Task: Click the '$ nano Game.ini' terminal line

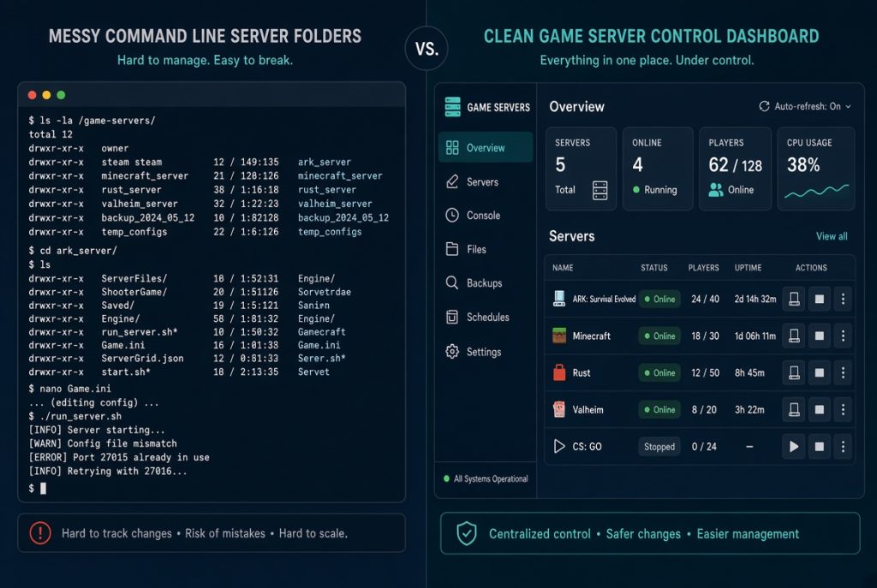Action: (x=70, y=389)
